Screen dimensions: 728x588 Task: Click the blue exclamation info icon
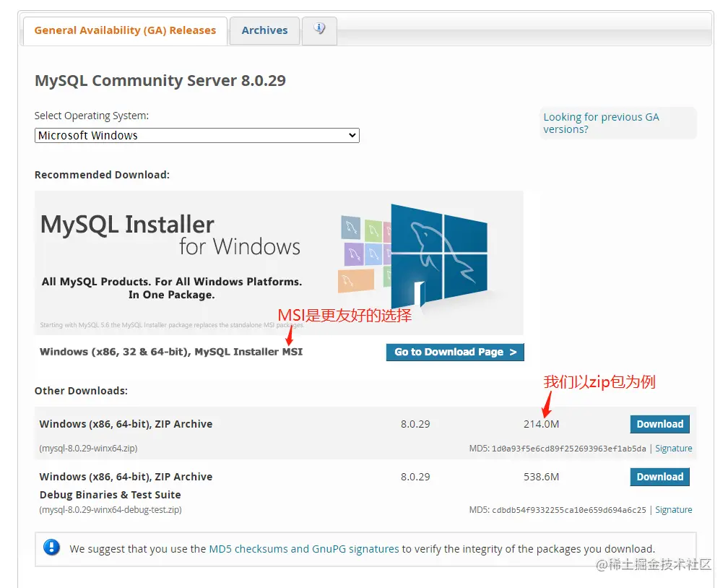[x=51, y=547]
